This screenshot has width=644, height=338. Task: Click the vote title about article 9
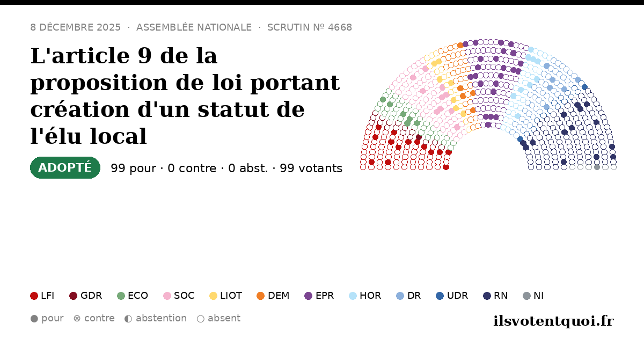185,96
